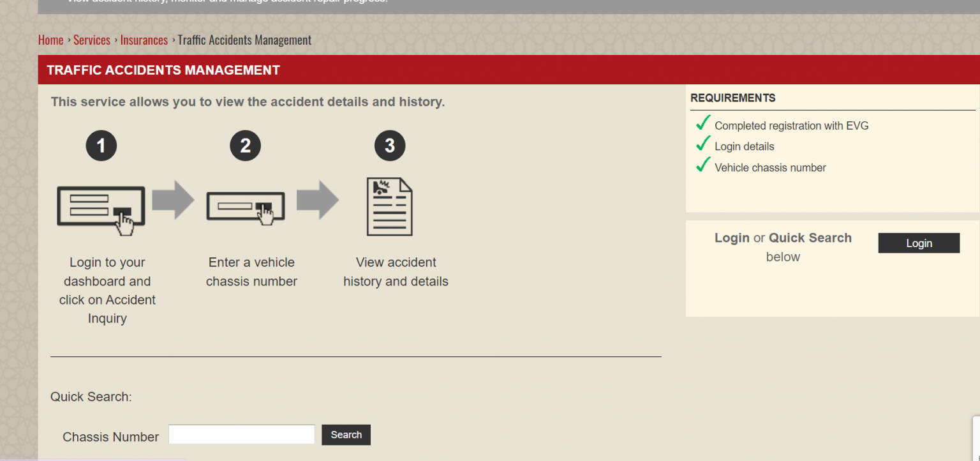
Task: Click the checkmark beside Login details
Action: point(702,143)
